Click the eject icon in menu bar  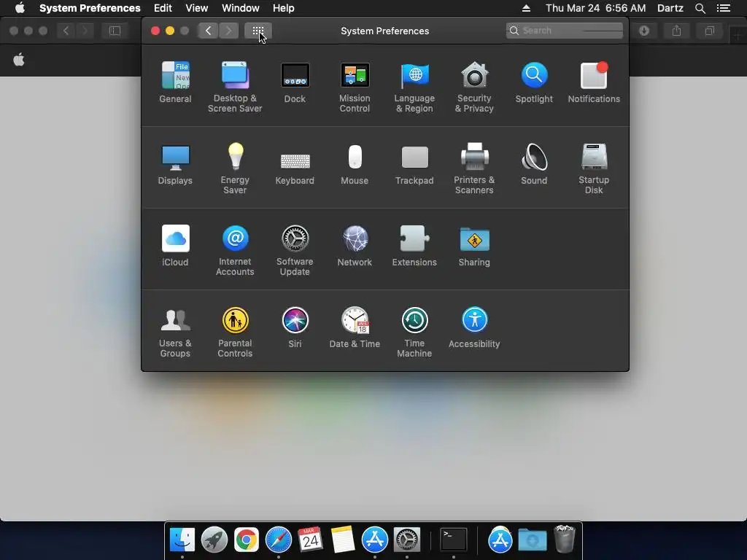[x=526, y=8]
